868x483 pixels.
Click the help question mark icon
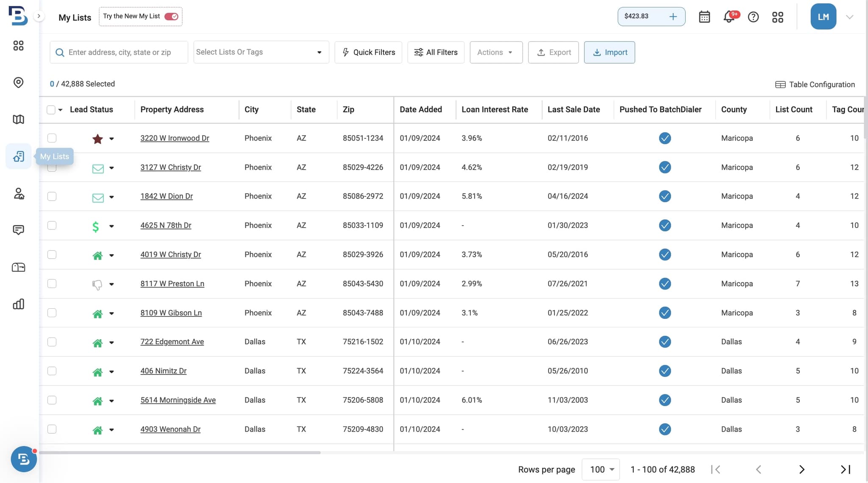point(753,17)
